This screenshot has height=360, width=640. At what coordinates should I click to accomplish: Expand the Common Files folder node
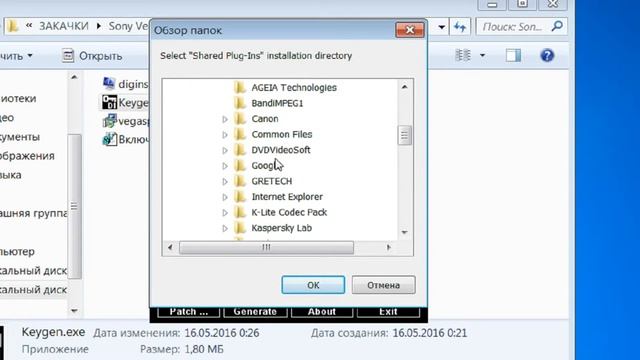225,135
